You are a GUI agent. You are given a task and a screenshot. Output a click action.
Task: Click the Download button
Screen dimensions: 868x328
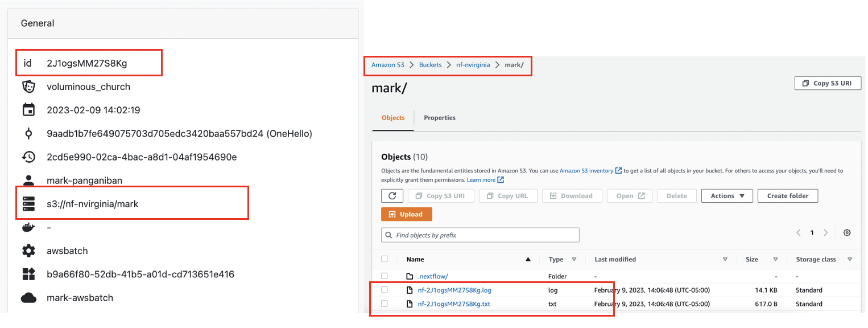(x=571, y=196)
